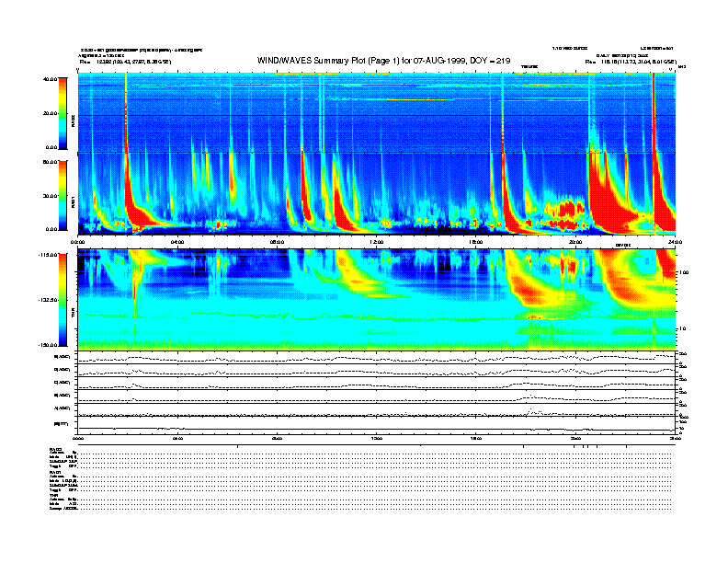This screenshot has height=563, width=728.
Task: Click the TNR heading in bottom status block
Action: [x=54, y=495]
